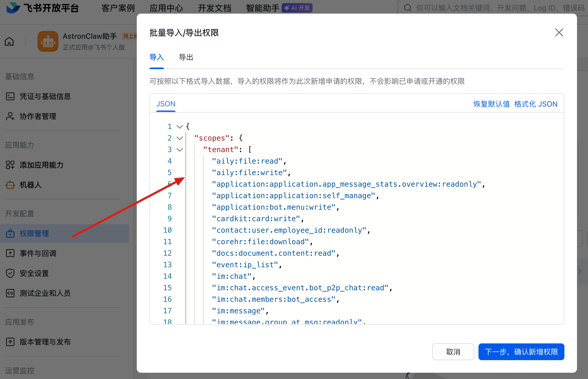Viewport: 588px width, 379px height.
Task: Click the 事件与回调 sidebar icon
Action: [x=10, y=253]
